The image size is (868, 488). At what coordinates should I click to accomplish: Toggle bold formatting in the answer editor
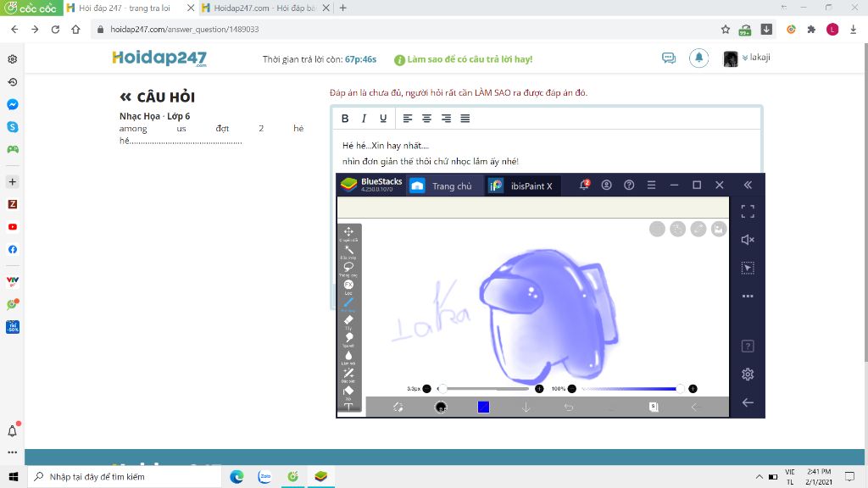[345, 118]
